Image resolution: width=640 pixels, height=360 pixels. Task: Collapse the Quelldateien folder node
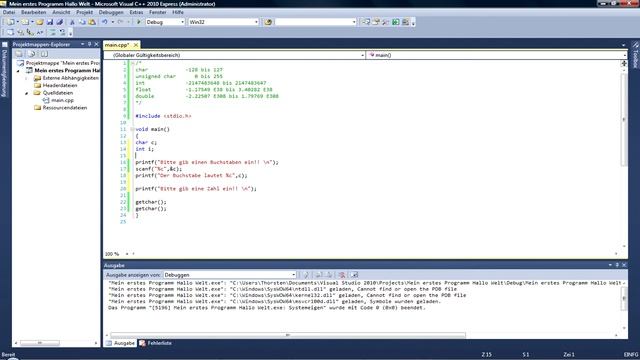click(x=27, y=93)
